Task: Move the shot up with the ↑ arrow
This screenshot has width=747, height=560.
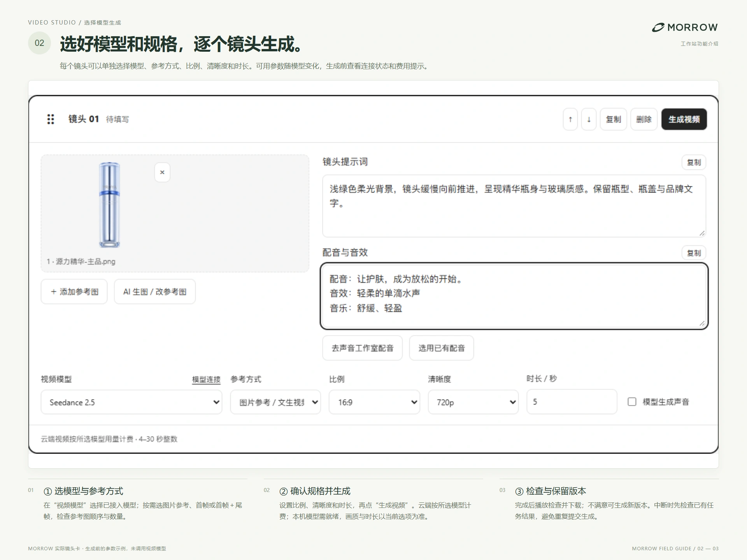Action: pos(570,119)
